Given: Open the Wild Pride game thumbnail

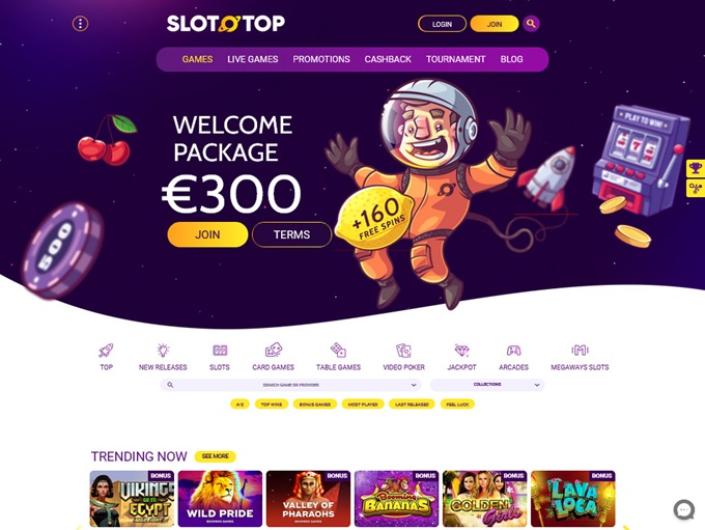Looking at the screenshot, I should pyautogui.click(x=220, y=499).
